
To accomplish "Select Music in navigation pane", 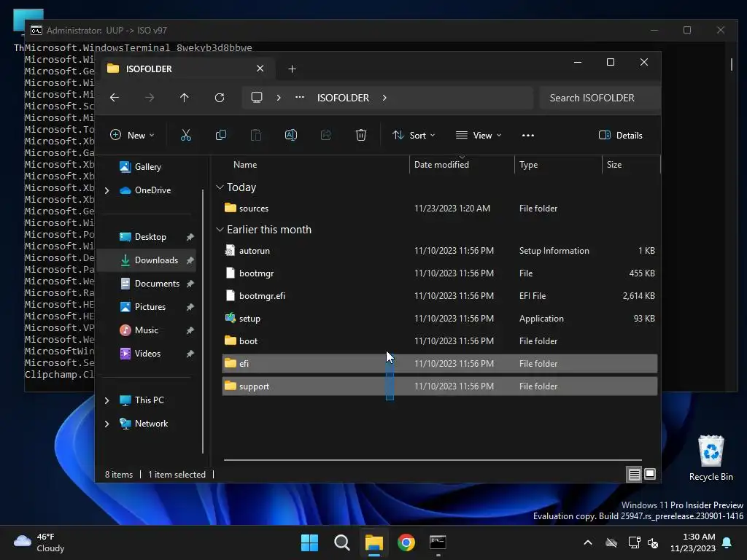I will (146, 330).
